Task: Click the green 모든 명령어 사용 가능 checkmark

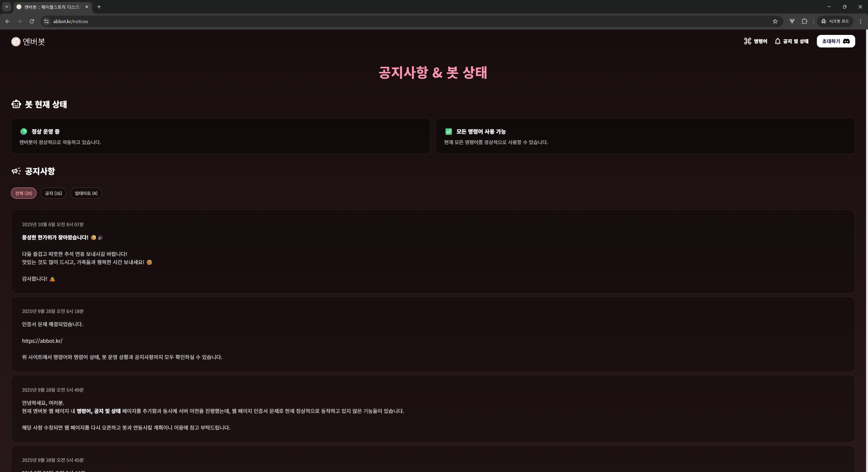Action: click(449, 132)
